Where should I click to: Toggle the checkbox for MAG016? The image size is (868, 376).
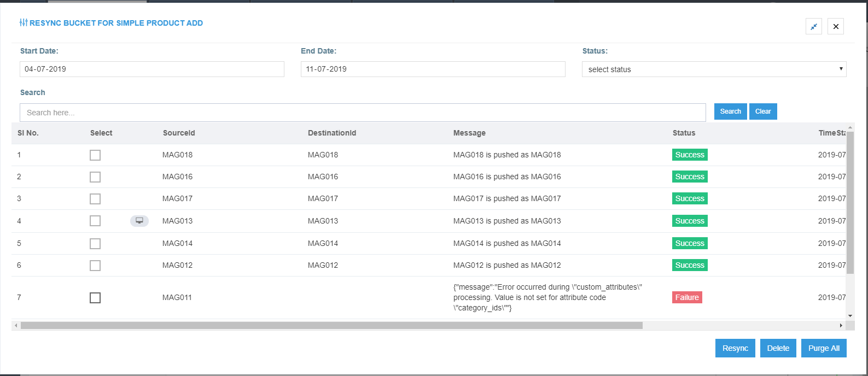tap(95, 177)
